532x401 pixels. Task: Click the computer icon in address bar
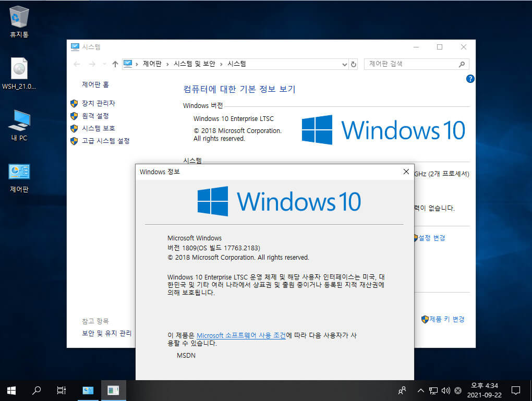pos(128,64)
